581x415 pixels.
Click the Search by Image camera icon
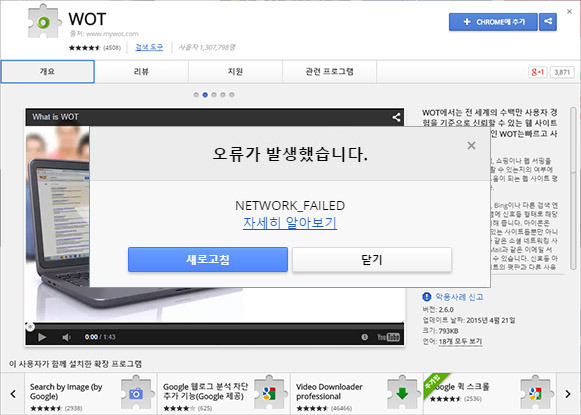136,393
